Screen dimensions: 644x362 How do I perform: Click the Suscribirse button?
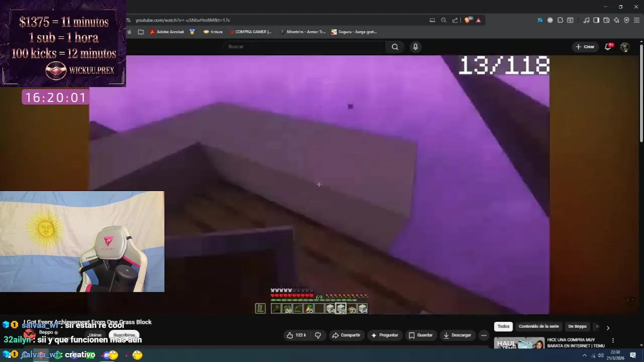[124, 335]
